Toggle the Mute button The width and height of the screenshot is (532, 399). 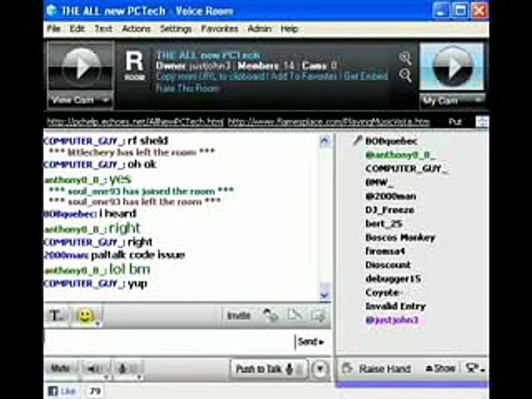pyautogui.click(x=60, y=368)
